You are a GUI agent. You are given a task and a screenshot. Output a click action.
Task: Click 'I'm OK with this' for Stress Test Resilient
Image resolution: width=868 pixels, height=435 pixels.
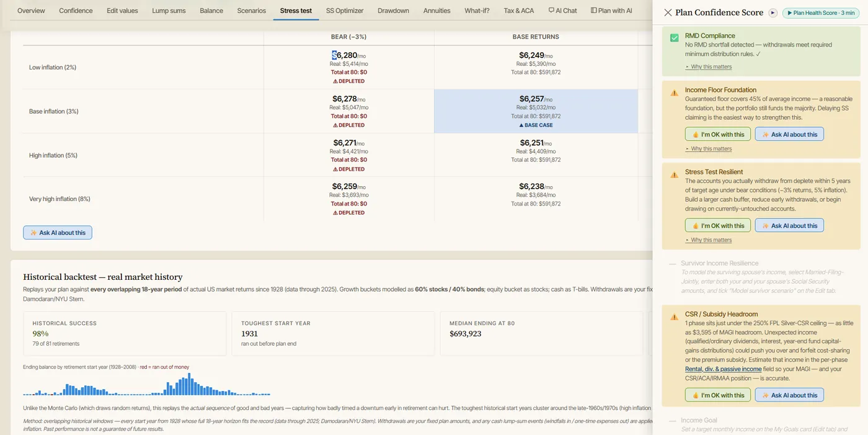point(718,225)
